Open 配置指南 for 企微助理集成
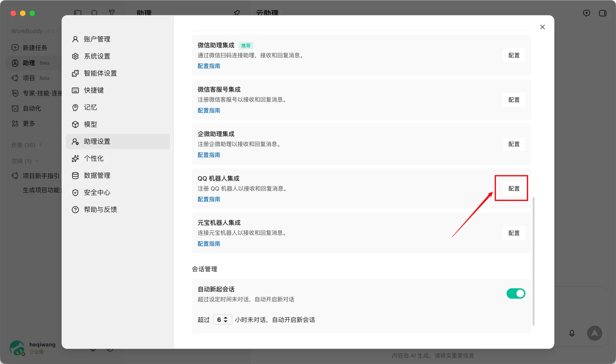Image resolution: width=616 pixels, height=364 pixels. coord(209,155)
